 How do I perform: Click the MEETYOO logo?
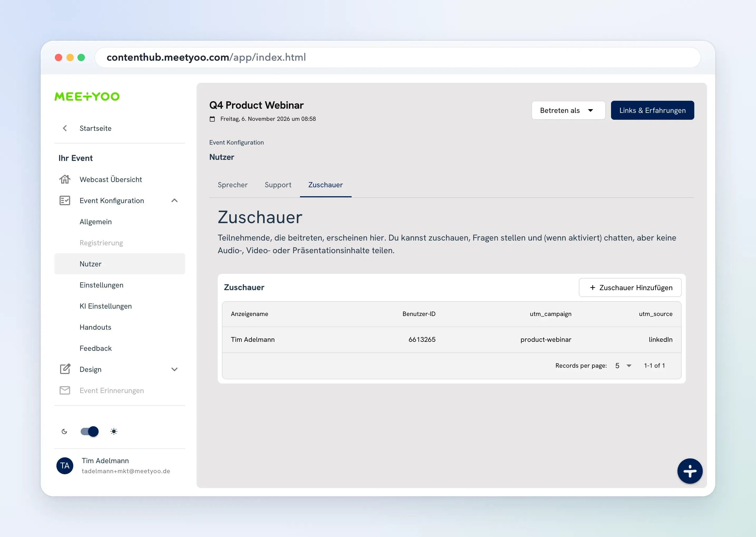[87, 97]
